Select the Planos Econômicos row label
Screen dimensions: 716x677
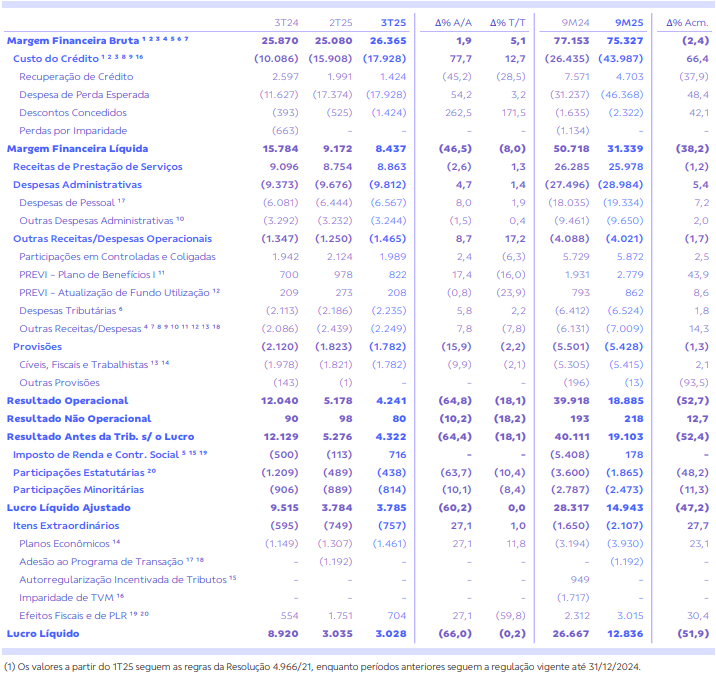click(66, 543)
